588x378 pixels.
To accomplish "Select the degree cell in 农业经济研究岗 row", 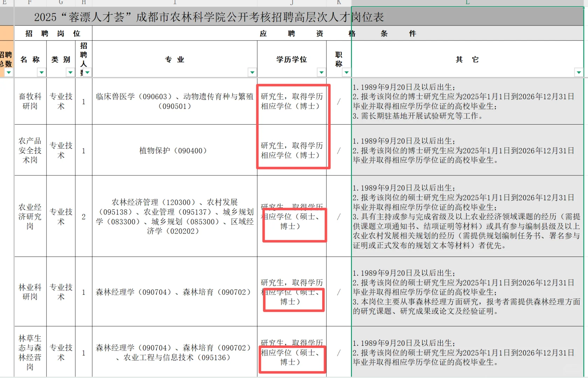I will [292, 216].
